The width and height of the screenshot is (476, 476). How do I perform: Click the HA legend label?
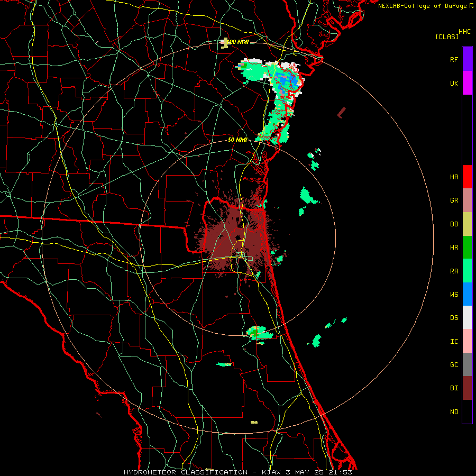pos(454,177)
